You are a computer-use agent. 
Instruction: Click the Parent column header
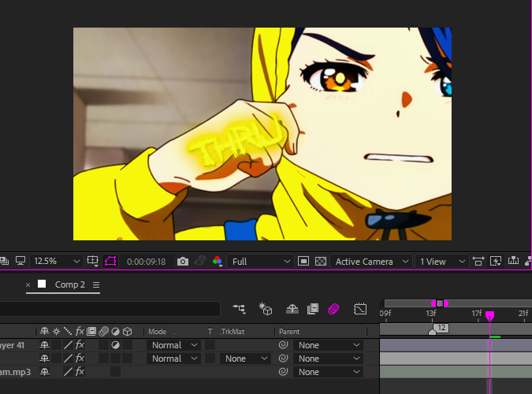click(x=289, y=332)
